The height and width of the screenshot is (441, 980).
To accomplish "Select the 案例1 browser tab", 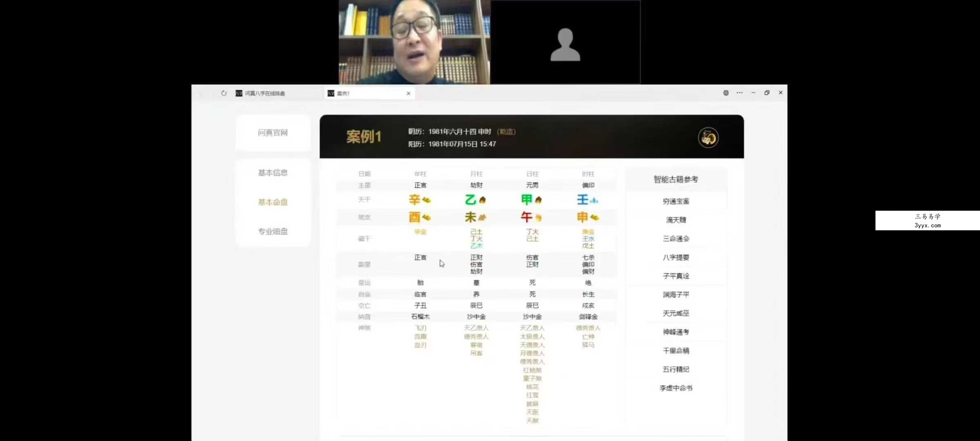I will click(x=370, y=94).
